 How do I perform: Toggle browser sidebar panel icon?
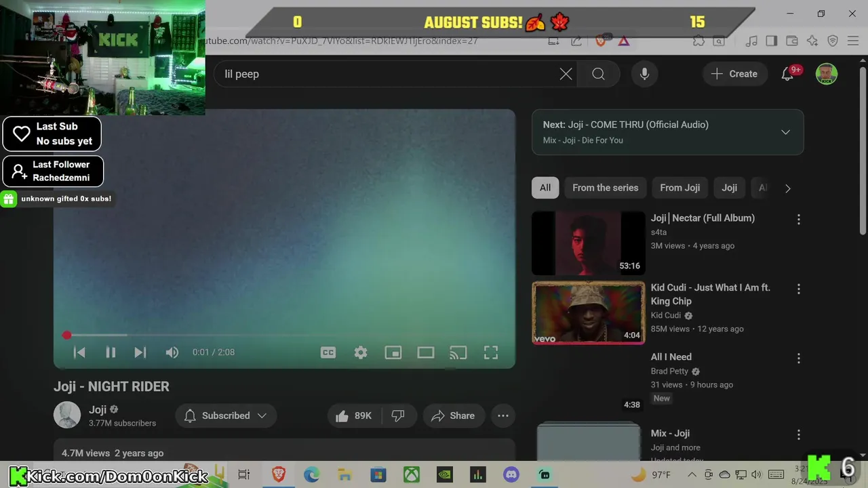coord(771,41)
